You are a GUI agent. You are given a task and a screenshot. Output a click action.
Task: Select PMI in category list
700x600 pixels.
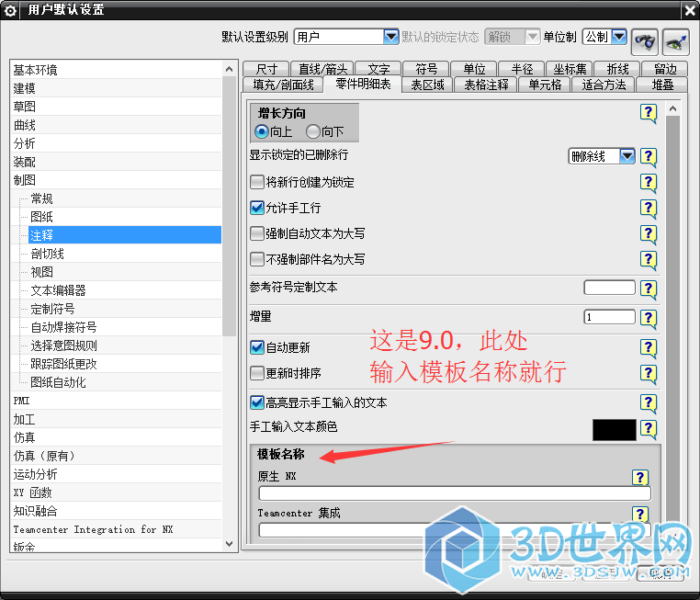[116, 401]
